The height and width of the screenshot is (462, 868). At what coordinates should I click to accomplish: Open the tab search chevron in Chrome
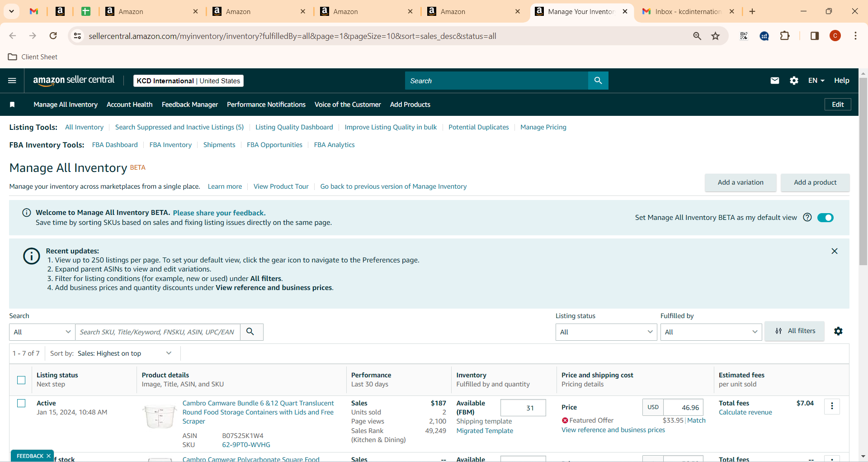coord(11,11)
